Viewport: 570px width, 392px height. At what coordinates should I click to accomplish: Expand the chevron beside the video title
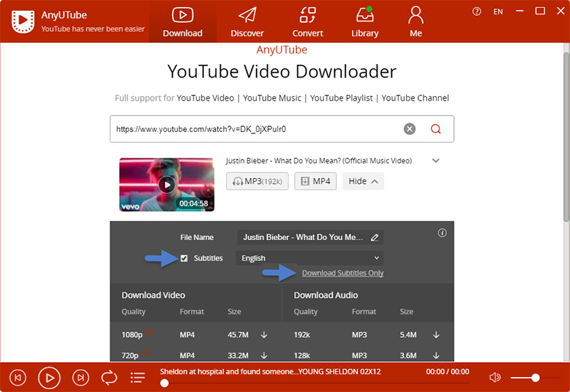coord(436,160)
